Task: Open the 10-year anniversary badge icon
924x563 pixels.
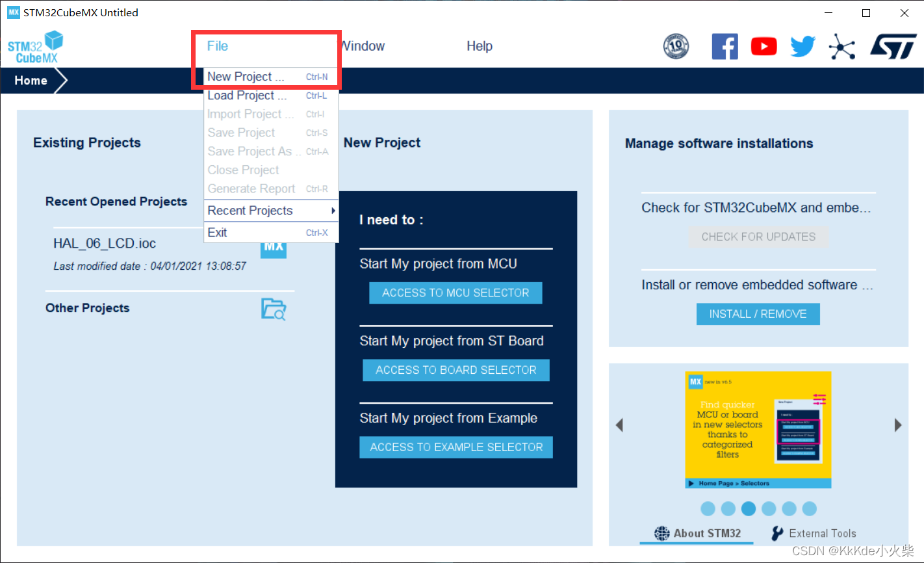Action: [x=676, y=46]
